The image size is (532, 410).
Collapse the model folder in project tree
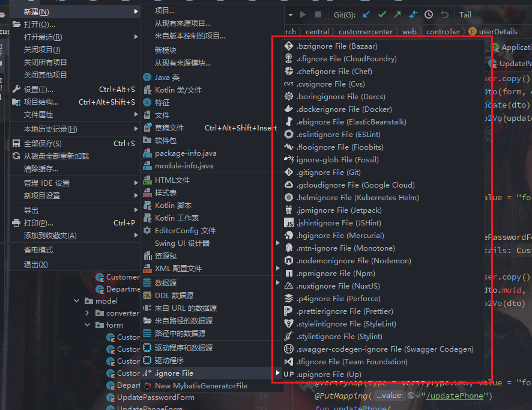click(77, 301)
